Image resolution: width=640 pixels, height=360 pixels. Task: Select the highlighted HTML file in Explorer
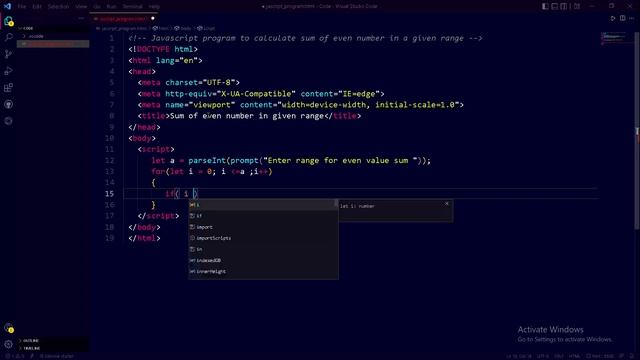pyautogui.click(x=53, y=44)
